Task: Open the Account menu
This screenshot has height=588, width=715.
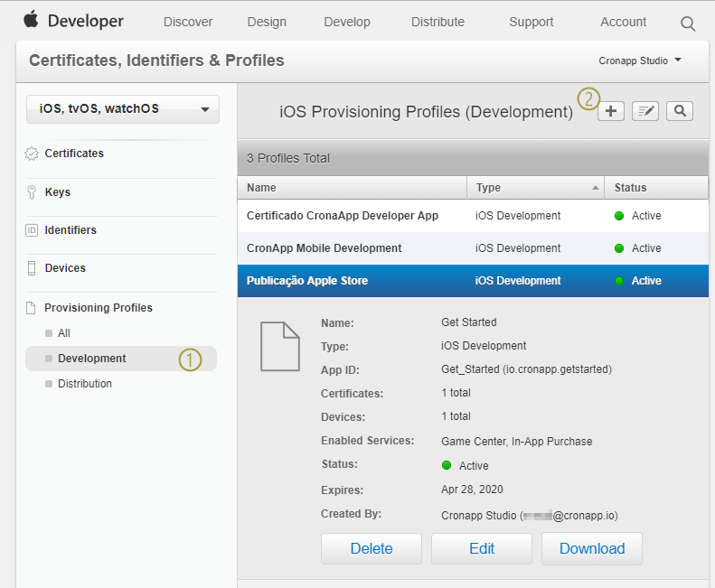Action: [624, 22]
